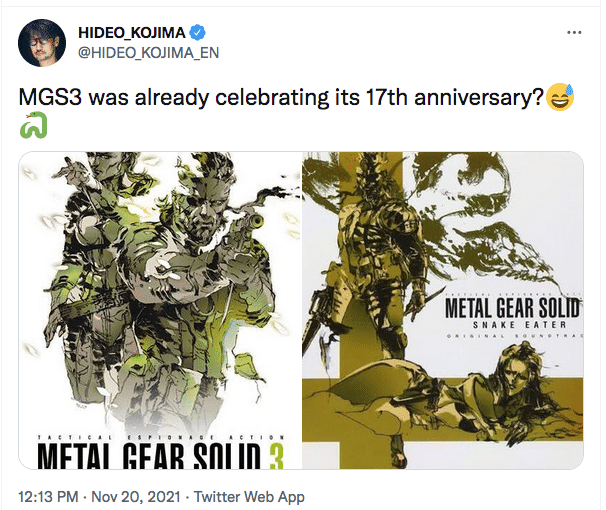The height and width of the screenshot is (510, 606).
Task: Click the 12:13 PM timestamp
Action: [x=48, y=496]
